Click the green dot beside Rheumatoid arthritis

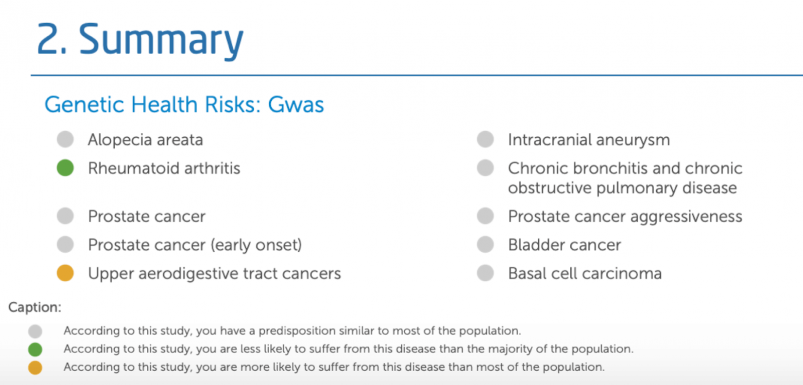[65, 167]
